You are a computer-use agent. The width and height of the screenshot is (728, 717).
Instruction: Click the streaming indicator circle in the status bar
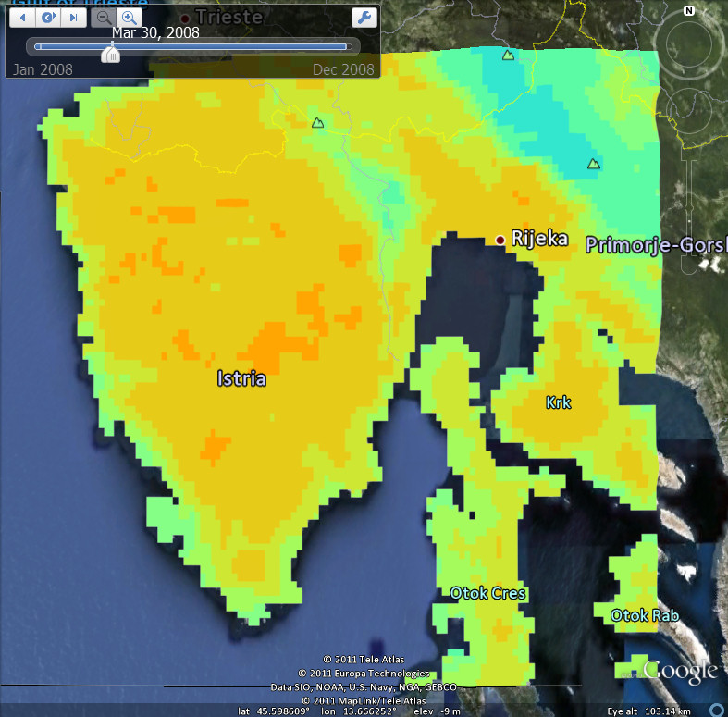point(717,710)
